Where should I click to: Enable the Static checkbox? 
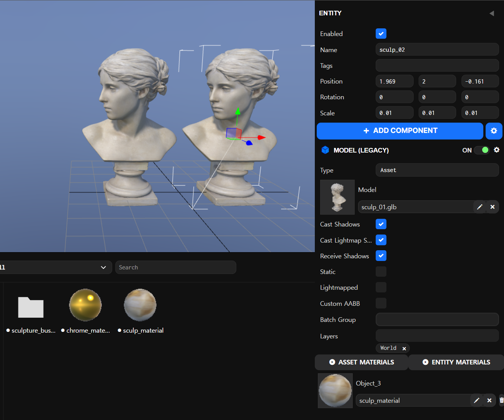[381, 271]
